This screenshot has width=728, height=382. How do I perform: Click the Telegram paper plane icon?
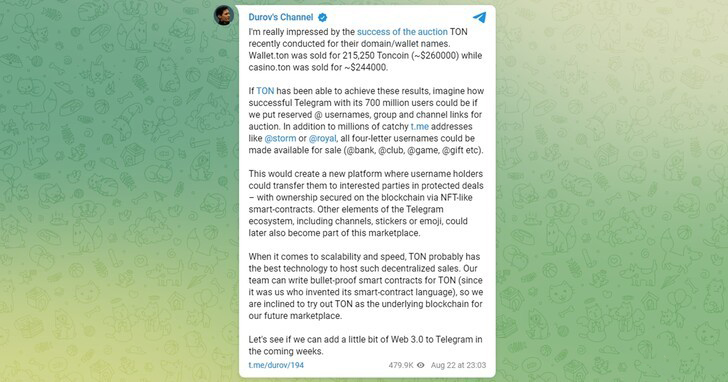(480, 17)
